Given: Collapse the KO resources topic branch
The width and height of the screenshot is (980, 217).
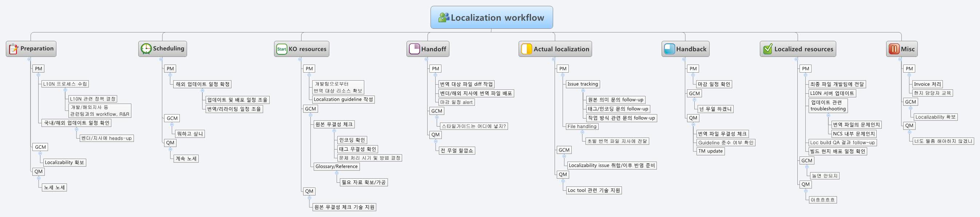Looking at the screenshot, I should [300, 59].
